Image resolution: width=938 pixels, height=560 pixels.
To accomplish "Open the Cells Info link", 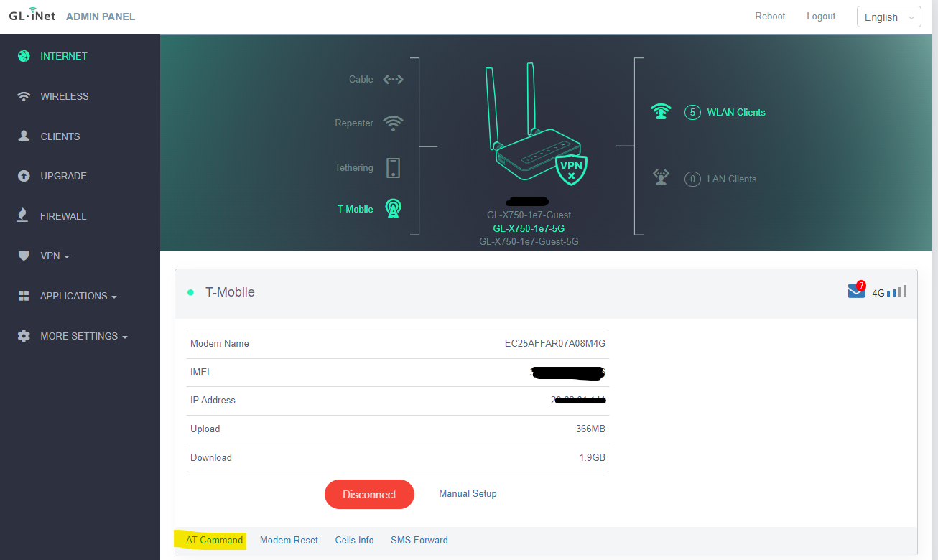I will click(x=354, y=540).
